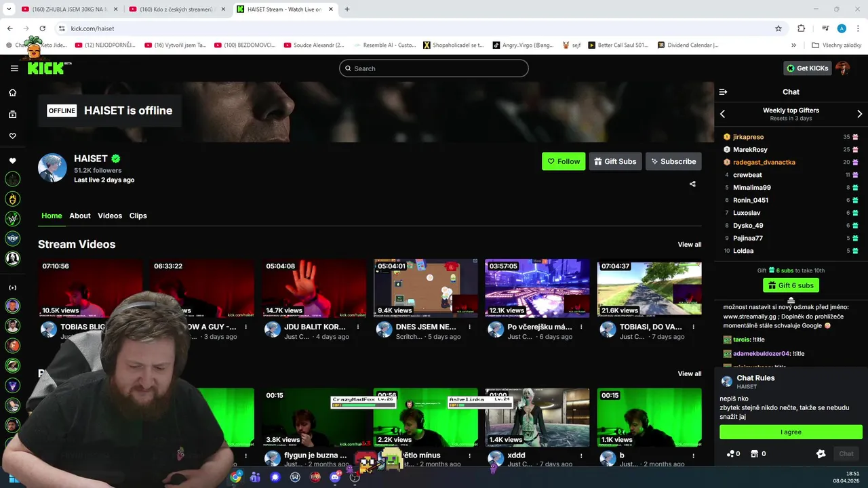View all Stream Videos
This screenshot has height=488, width=868.
pos(690,245)
